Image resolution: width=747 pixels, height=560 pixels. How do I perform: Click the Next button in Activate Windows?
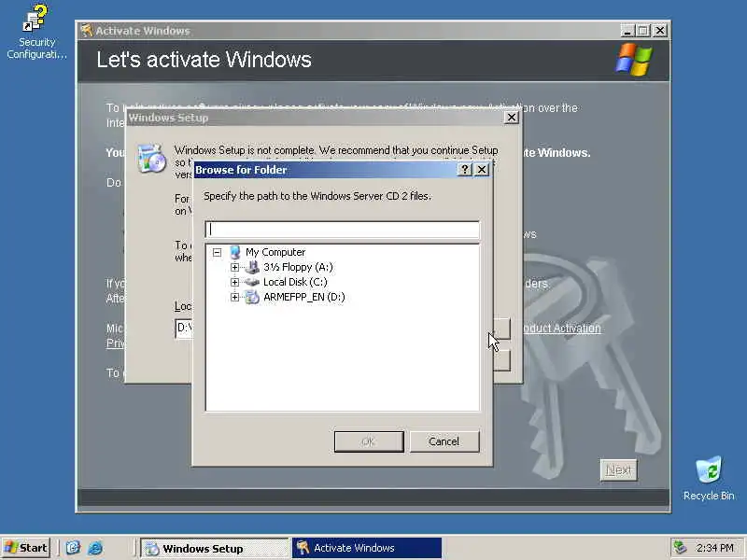(618, 470)
